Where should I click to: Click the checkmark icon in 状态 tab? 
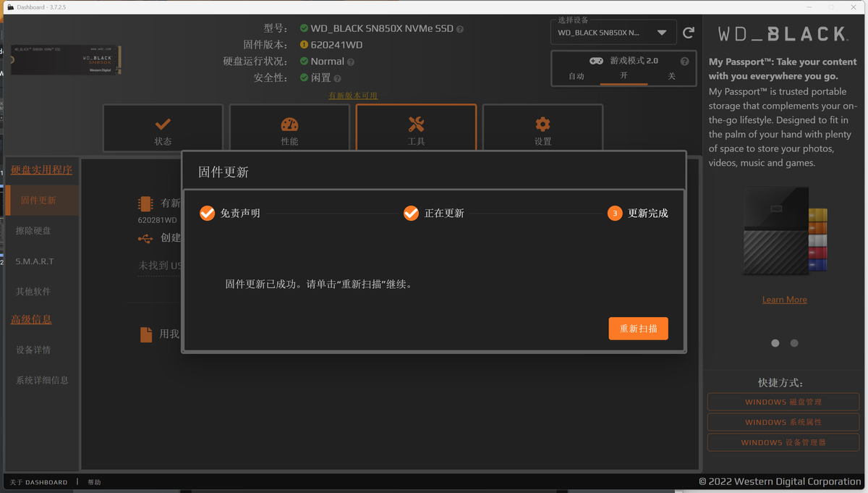(x=163, y=124)
